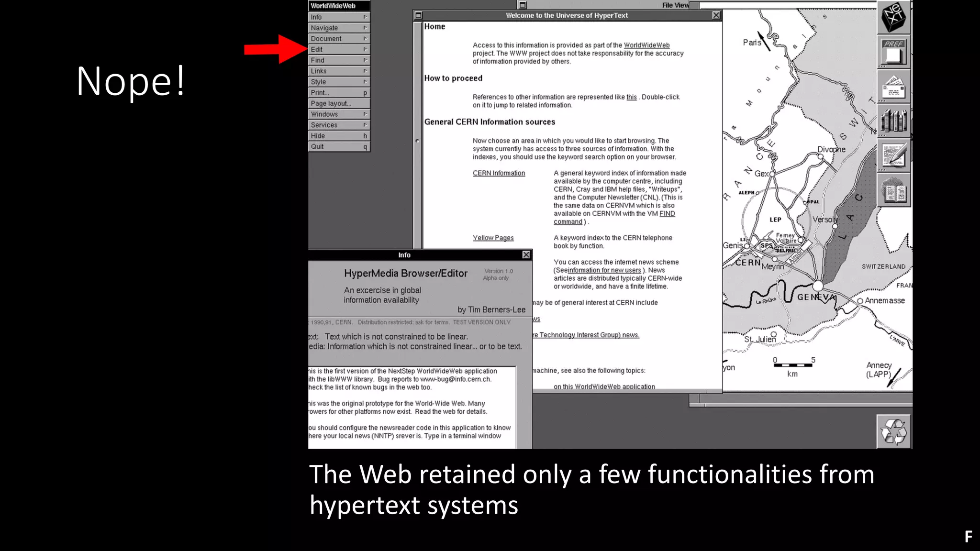This screenshot has width=980, height=551.
Task: Click the Home heading text
Action: coord(434,27)
